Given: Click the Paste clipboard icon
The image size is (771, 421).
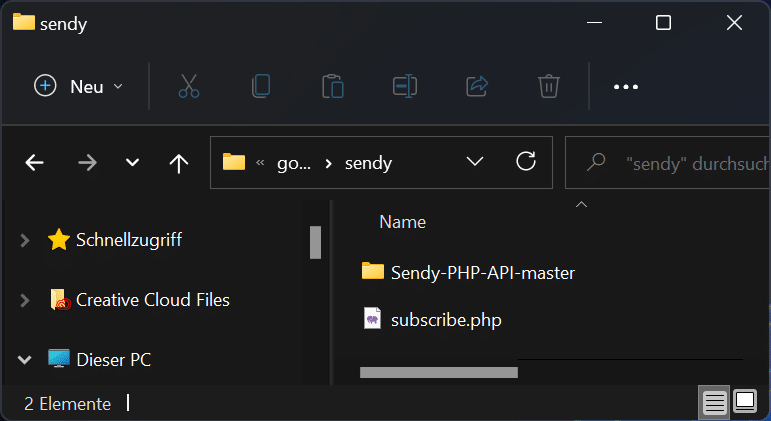Looking at the screenshot, I should 333,86.
